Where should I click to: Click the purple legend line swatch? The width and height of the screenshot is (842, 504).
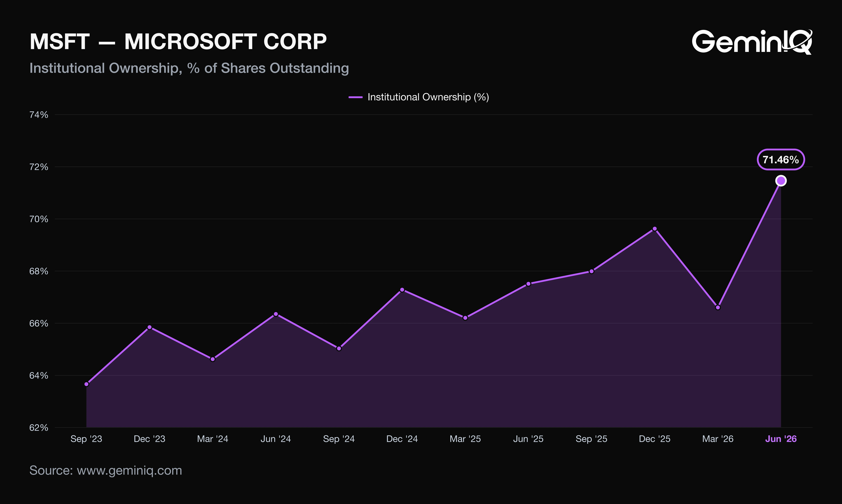(355, 97)
